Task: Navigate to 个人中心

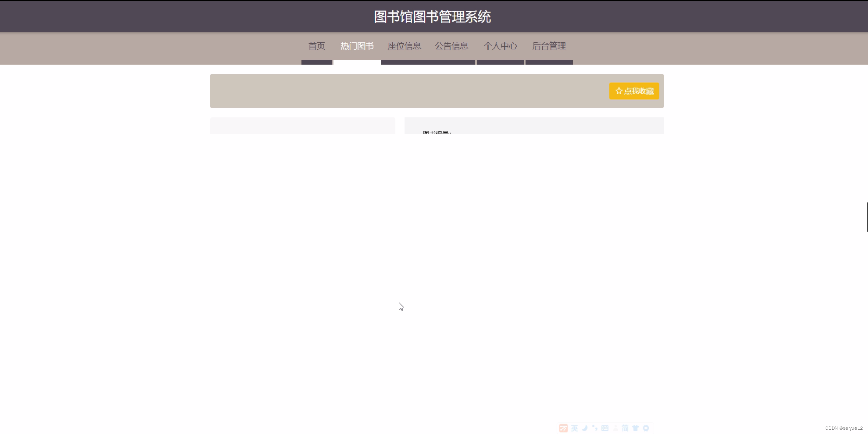Action: (500, 46)
